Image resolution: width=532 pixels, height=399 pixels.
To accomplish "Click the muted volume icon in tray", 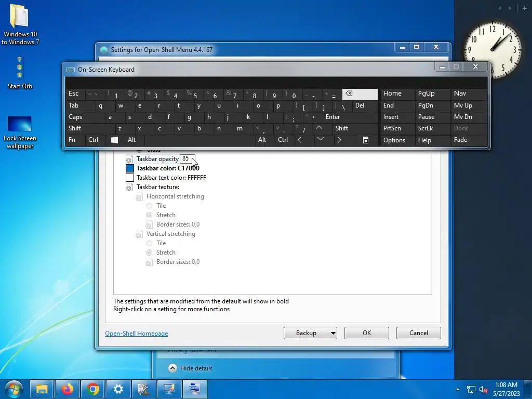I will point(483,389).
